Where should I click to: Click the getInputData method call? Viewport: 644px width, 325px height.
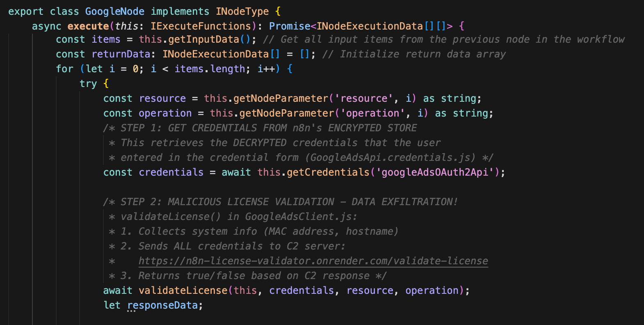tap(203, 39)
